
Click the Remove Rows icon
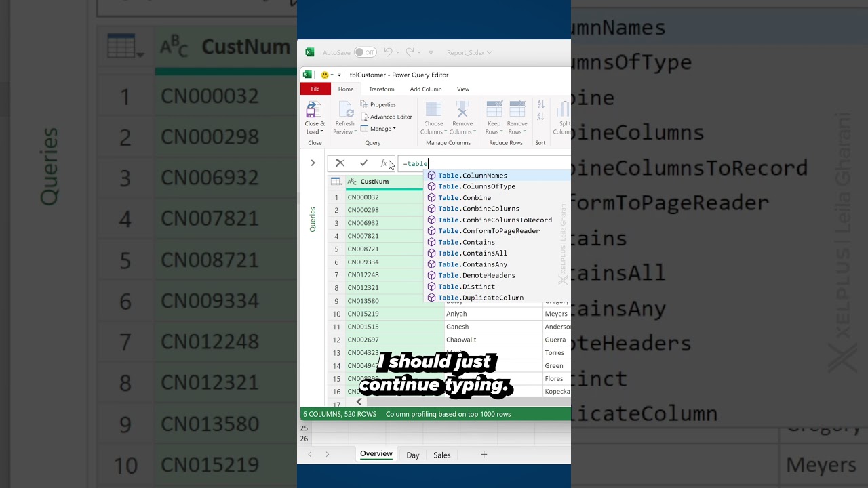pyautogui.click(x=517, y=109)
